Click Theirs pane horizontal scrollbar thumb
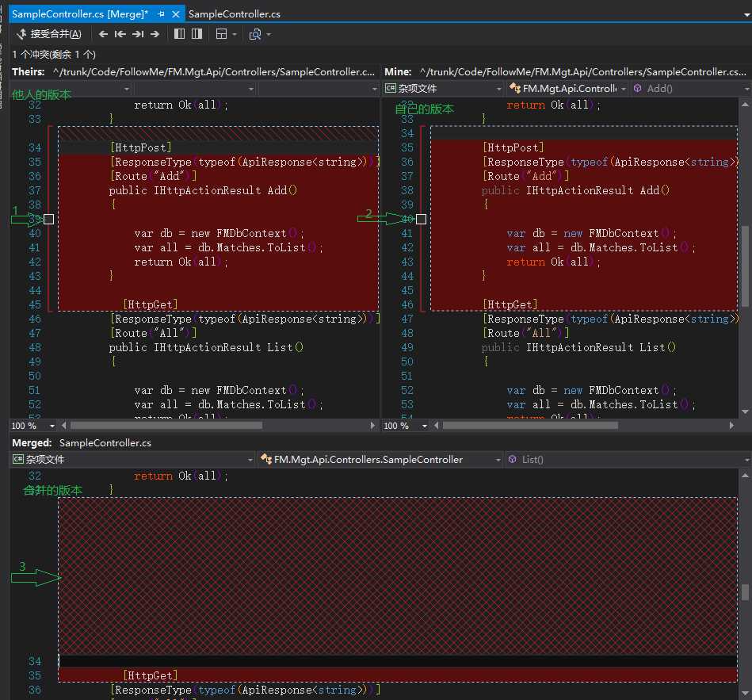 (x=166, y=426)
